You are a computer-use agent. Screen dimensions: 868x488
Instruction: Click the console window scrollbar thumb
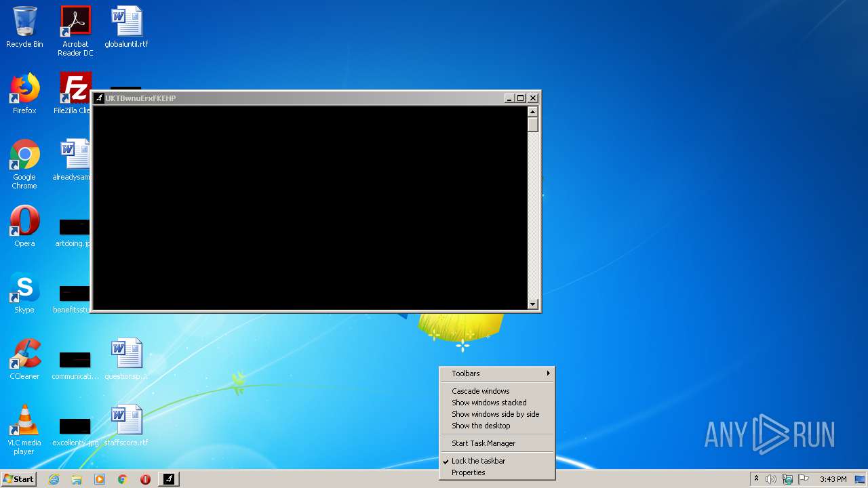click(x=533, y=125)
